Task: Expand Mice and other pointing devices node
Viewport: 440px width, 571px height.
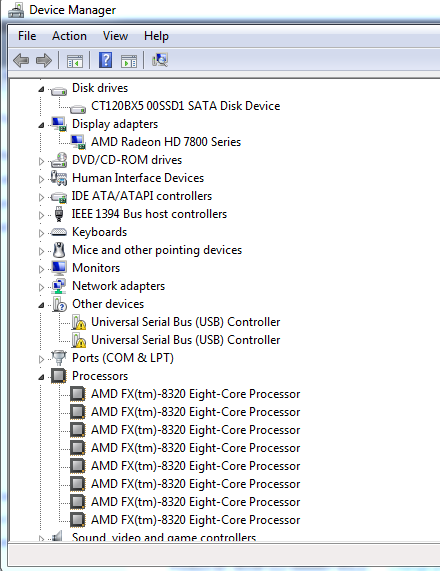Action: [x=41, y=251]
